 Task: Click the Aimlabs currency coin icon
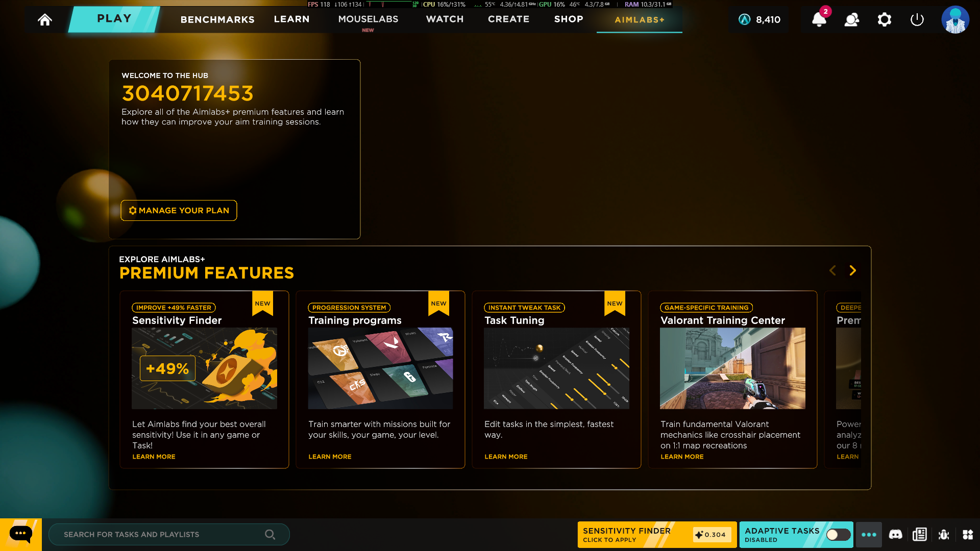coord(745,19)
